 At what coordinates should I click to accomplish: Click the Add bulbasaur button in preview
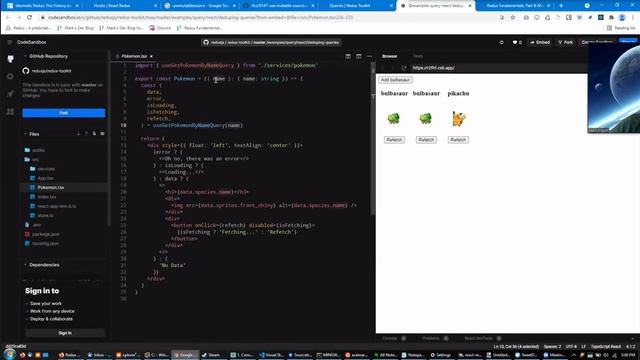395,80
